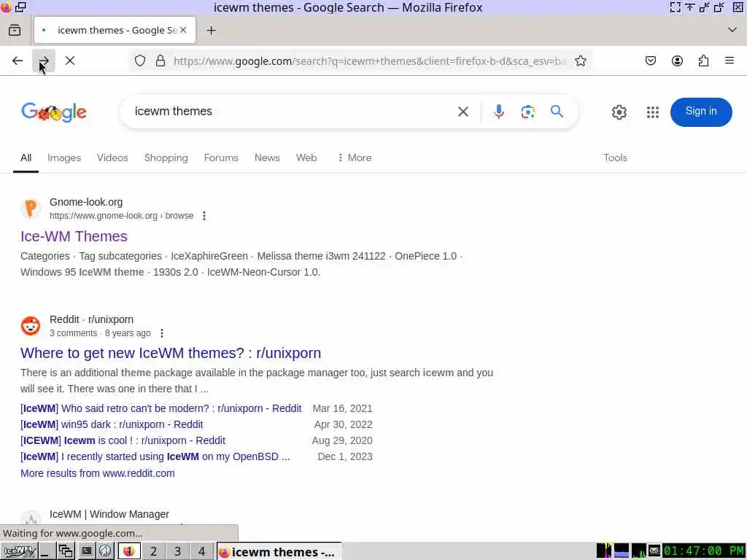Open options for Gnome-look.org result
747x560 pixels.
click(x=204, y=216)
